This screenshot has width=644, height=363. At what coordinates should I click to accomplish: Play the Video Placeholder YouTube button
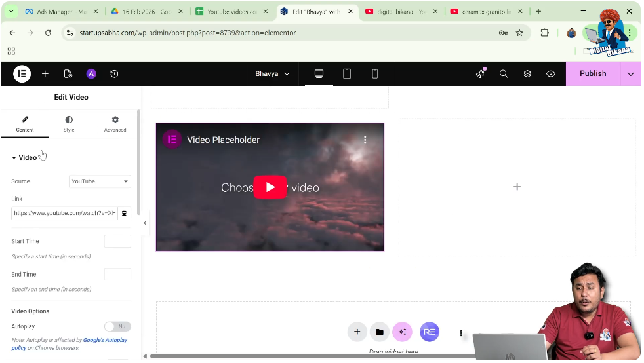click(270, 187)
